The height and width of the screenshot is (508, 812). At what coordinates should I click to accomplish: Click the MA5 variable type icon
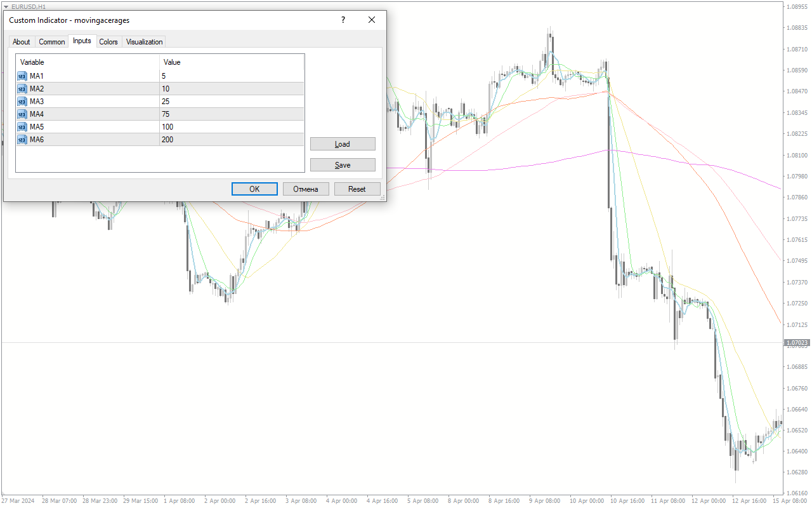(x=22, y=127)
